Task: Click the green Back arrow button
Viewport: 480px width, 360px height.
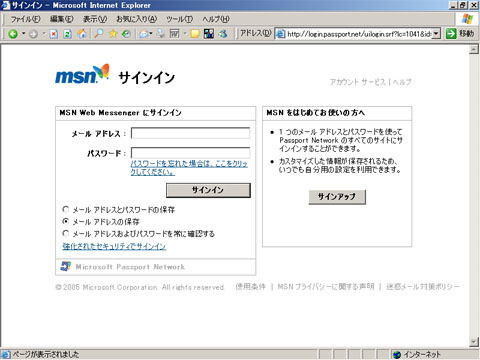Action: [x=13, y=34]
